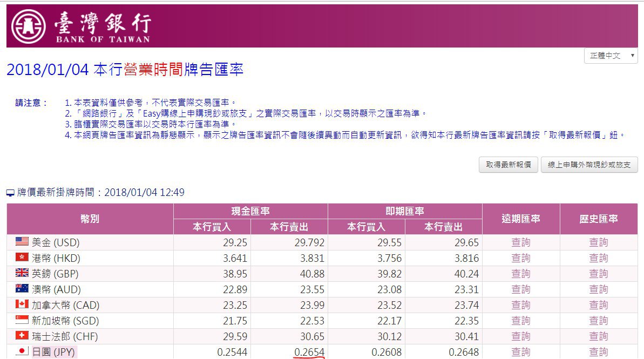Viewport: 644px width, 359px height.
Task: Click the HKD spot buying rate 3.756
Action: tap(389, 258)
